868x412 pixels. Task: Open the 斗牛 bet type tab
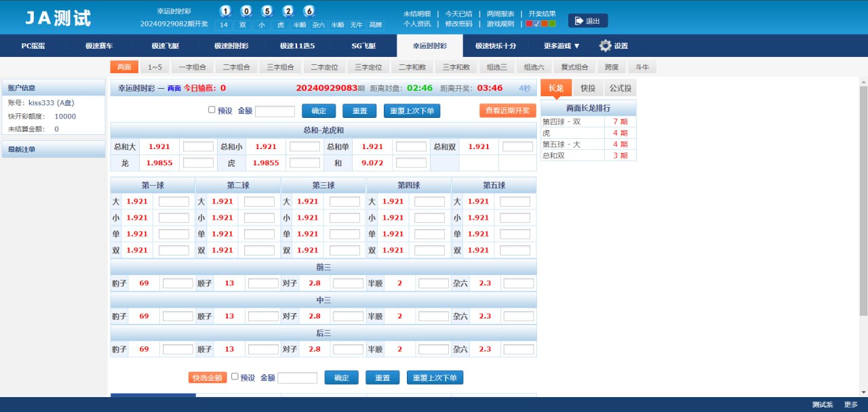pos(642,67)
